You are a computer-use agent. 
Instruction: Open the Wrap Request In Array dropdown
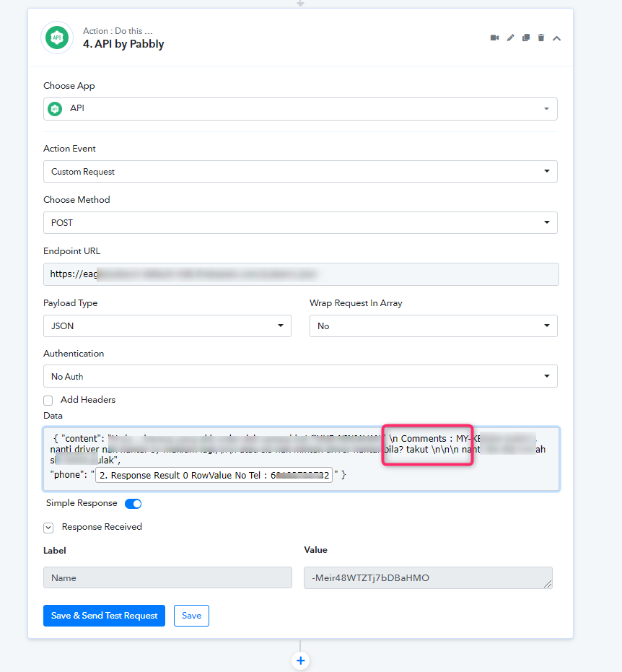pos(434,326)
